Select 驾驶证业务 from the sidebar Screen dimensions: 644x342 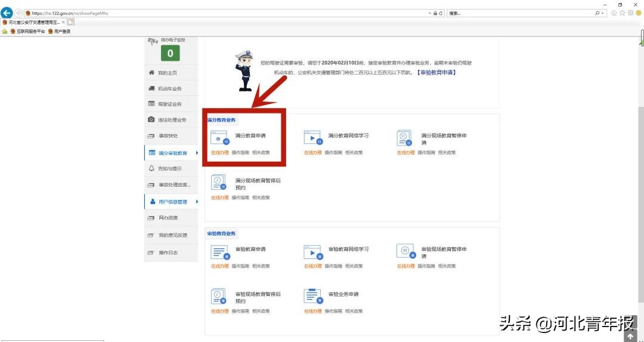[169, 104]
